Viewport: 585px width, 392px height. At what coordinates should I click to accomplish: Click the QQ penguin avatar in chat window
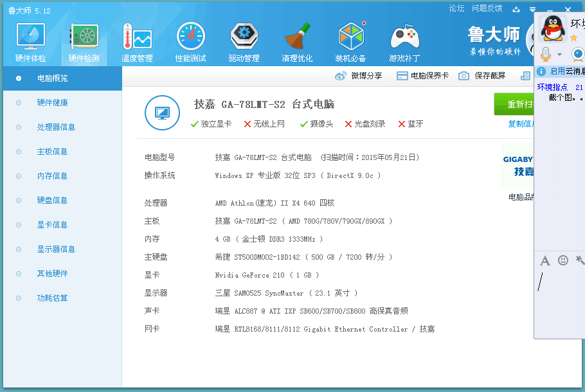point(553,28)
